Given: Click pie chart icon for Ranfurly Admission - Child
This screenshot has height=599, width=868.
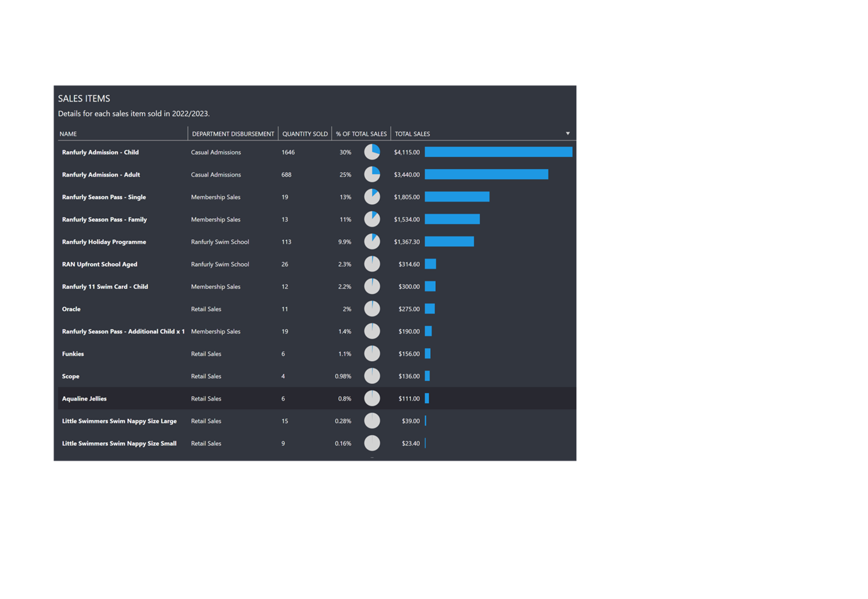Looking at the screenshot, I should [372, 152].
